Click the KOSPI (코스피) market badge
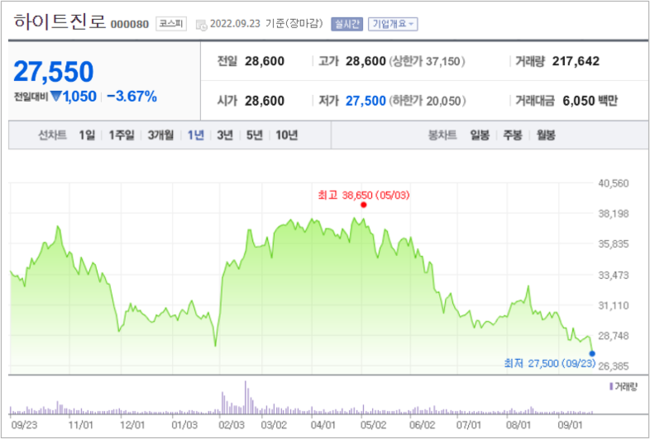 (x=170, y=23)
